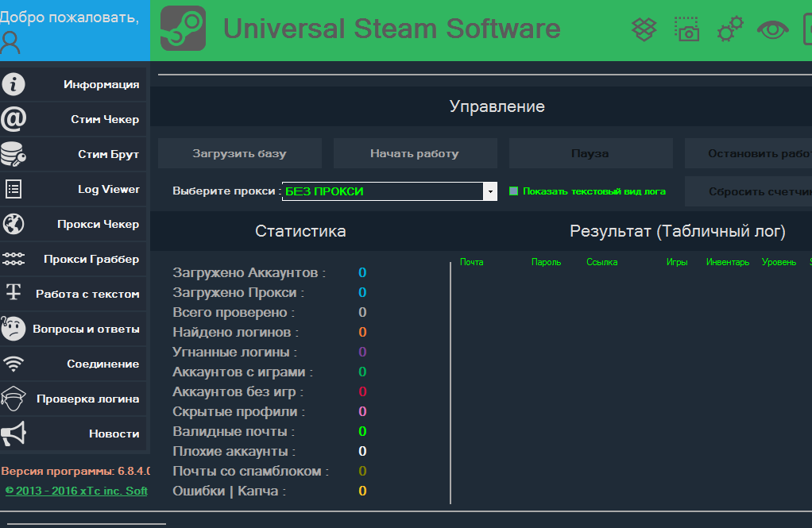The height and width of the screenshot is (528, 812).
Task: Click the Загружено Прокси label
Action: (x=238, y=292)
